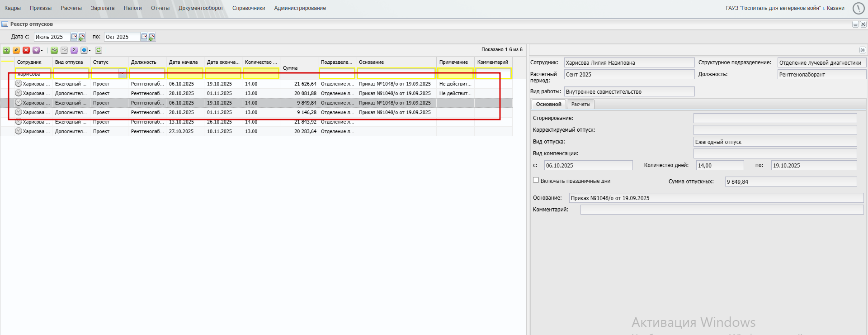
Task: Open the Справочники menu
Action: (249, 8)
